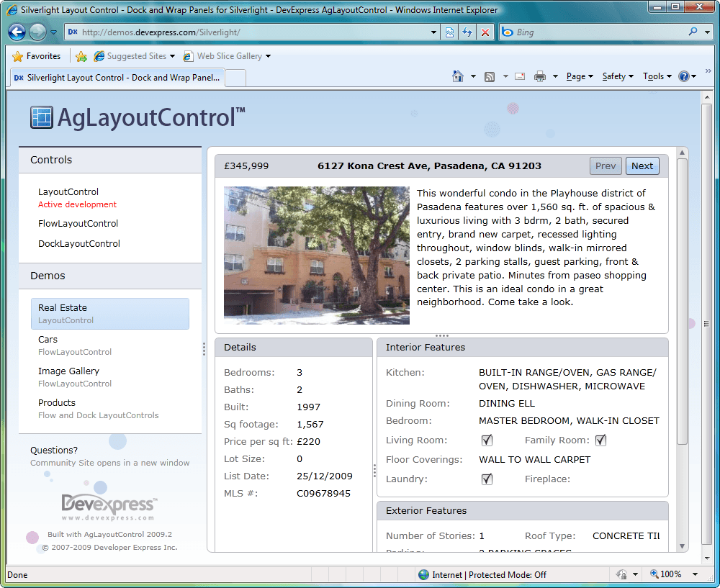Click the 100% zoom level button
Screen dimensions: 720x588
pos(666,574)
